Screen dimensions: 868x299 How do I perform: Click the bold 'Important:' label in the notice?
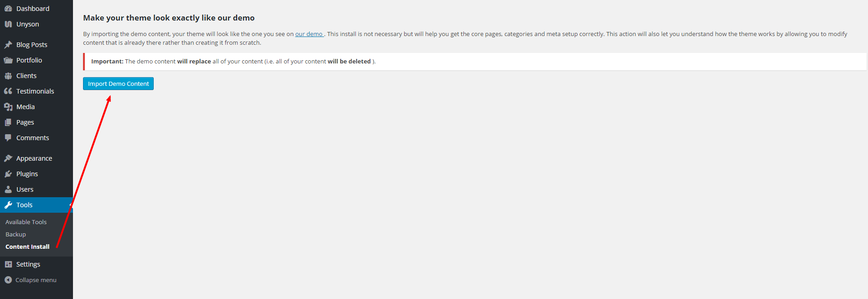click(107, 61)
